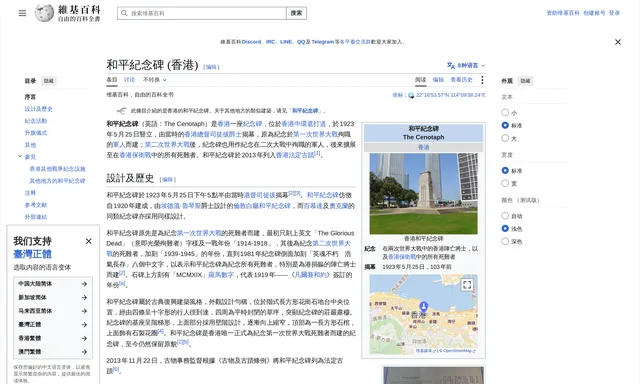
Task: Select standard (标准) page width
Action: 505,170
